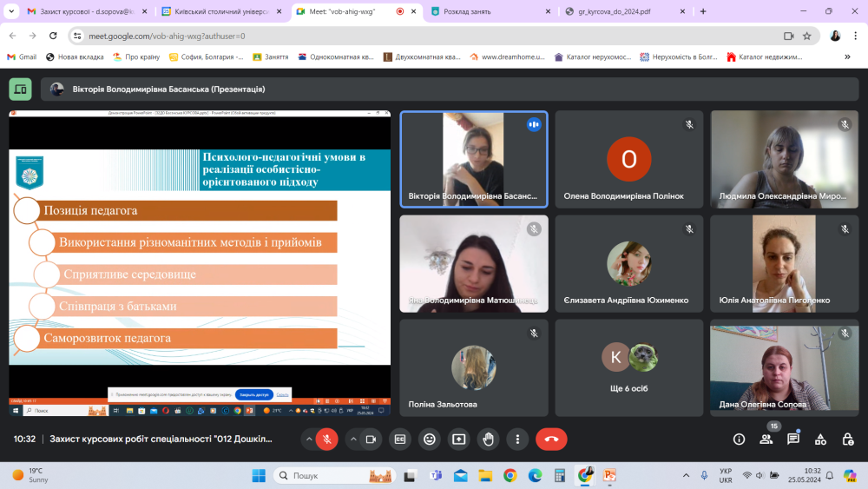The width and height of the screenshot is (868, 489).
Task: Switch to Київський столичний університет tab
Action: click(221, 11)
